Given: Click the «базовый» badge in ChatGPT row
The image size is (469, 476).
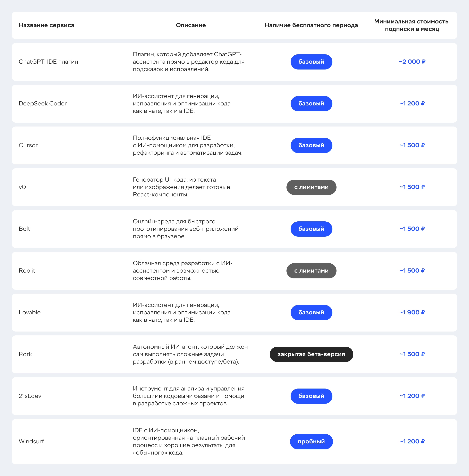Looking at the screenshot, I should click(311, 62).
